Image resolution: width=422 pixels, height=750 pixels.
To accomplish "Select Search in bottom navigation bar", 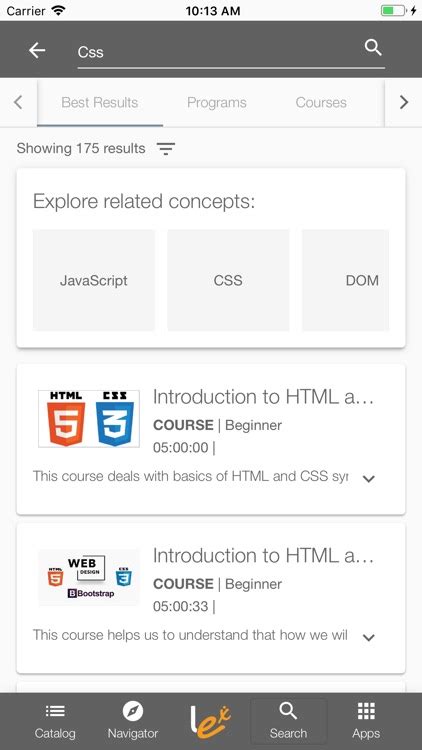I will pos(288,721).
